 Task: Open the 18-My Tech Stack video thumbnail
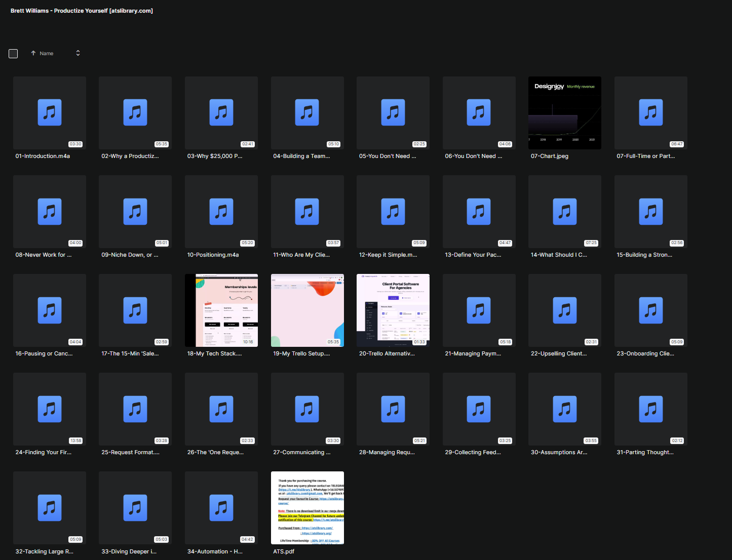221,310
